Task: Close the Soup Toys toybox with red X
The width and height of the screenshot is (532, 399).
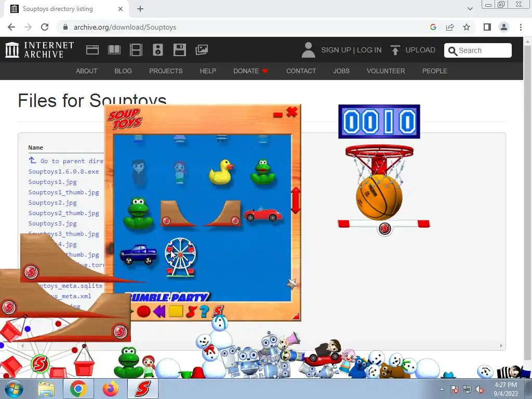Action: point(292,112)
